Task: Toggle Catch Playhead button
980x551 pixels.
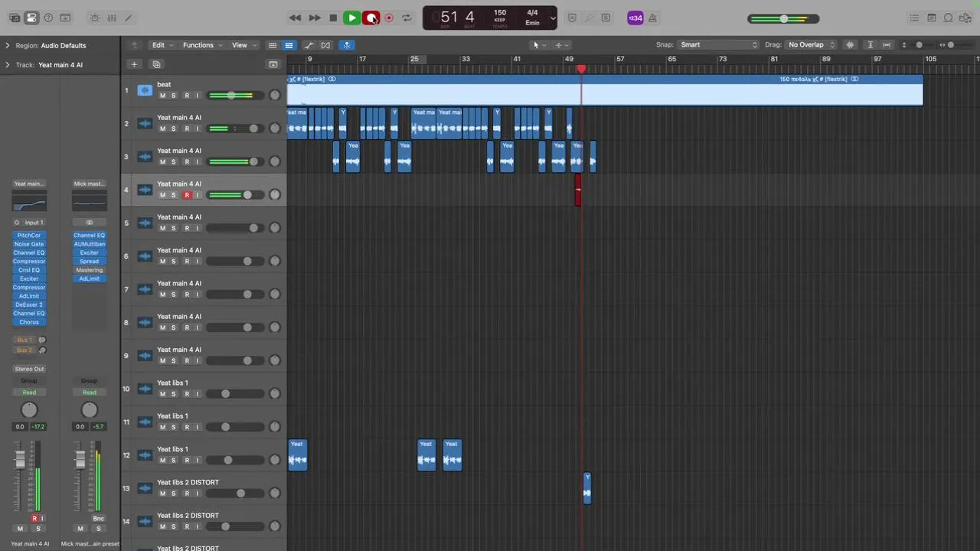Action: pos(347,45)
